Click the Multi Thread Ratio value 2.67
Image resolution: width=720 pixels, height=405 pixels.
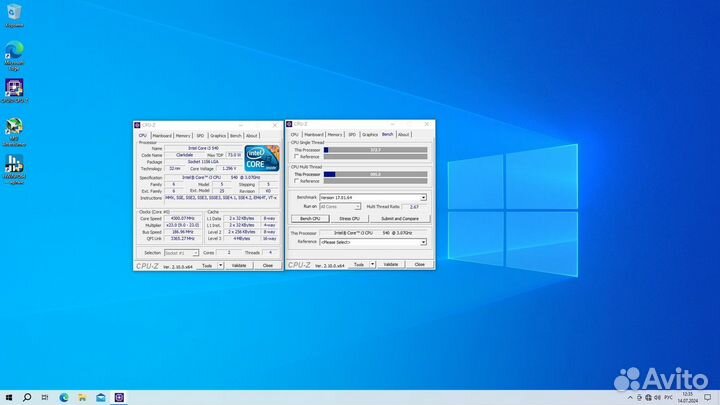click(x=415, y=207)
